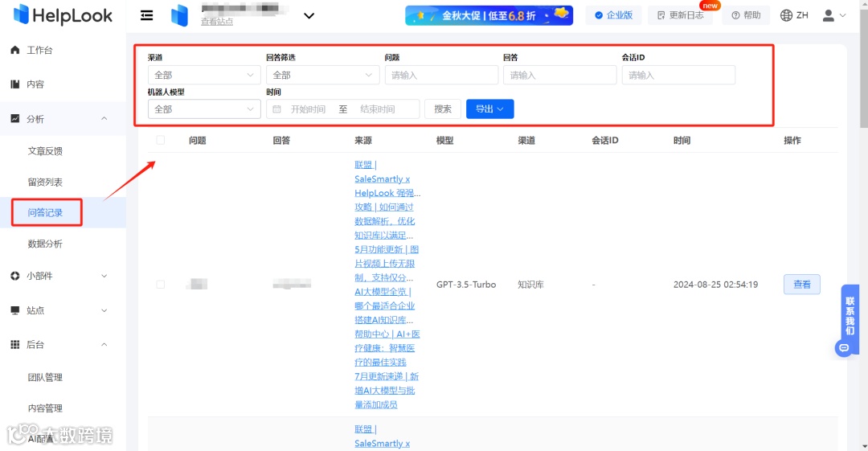Click the GPT-3.5-Turbo model cell
This screenshot has height=451, width=868.
(466, 285)
